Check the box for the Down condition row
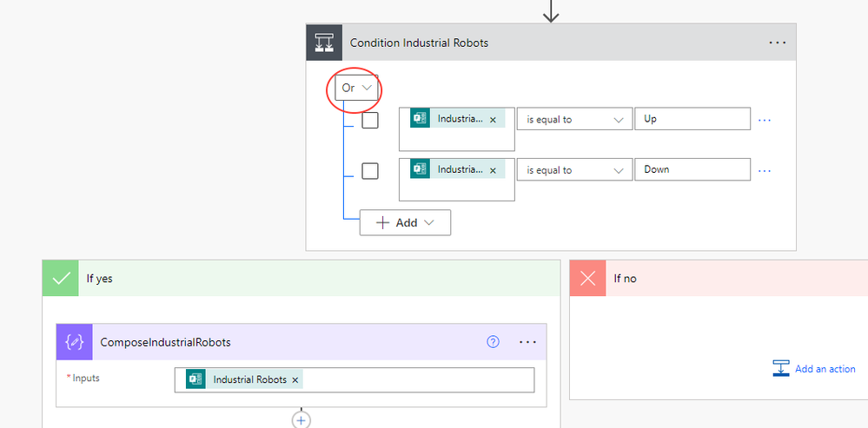This screenshot has width=868, height=428. (370, 171)
